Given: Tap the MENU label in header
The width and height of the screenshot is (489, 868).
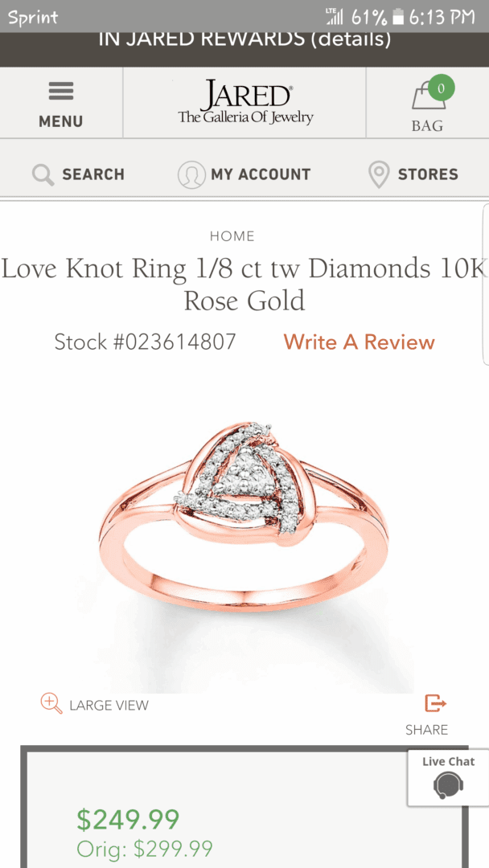Looking at the screenshot, I should pyautogui.click(x=61, y=121).
